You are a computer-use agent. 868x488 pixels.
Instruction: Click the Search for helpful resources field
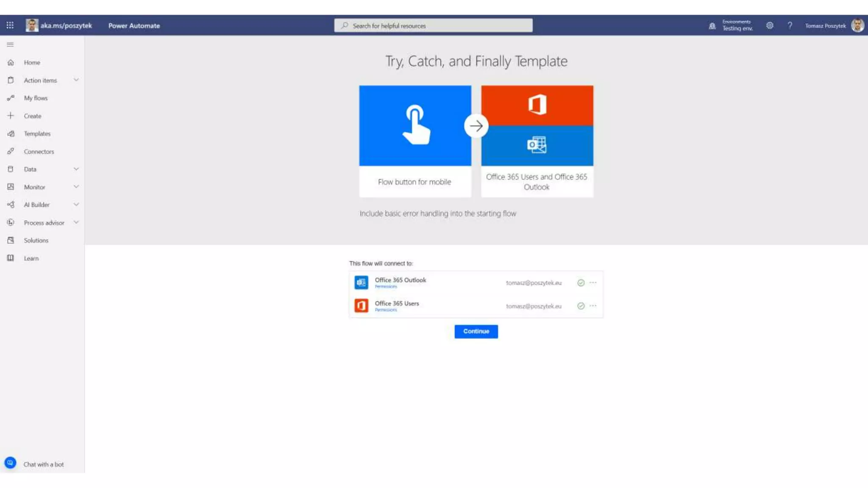(x=433, y=25)
